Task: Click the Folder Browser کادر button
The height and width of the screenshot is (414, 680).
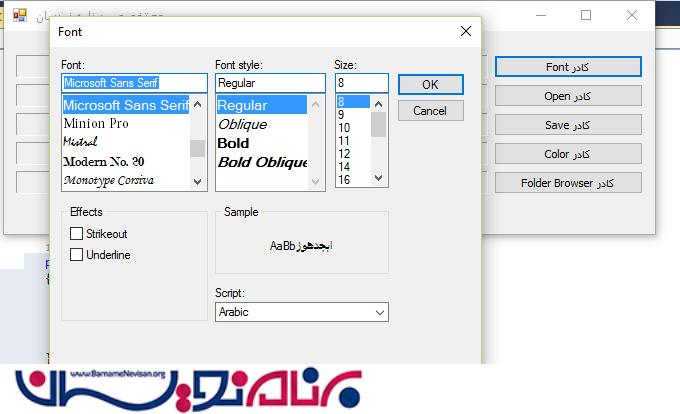Action: (x=568, y=183)
